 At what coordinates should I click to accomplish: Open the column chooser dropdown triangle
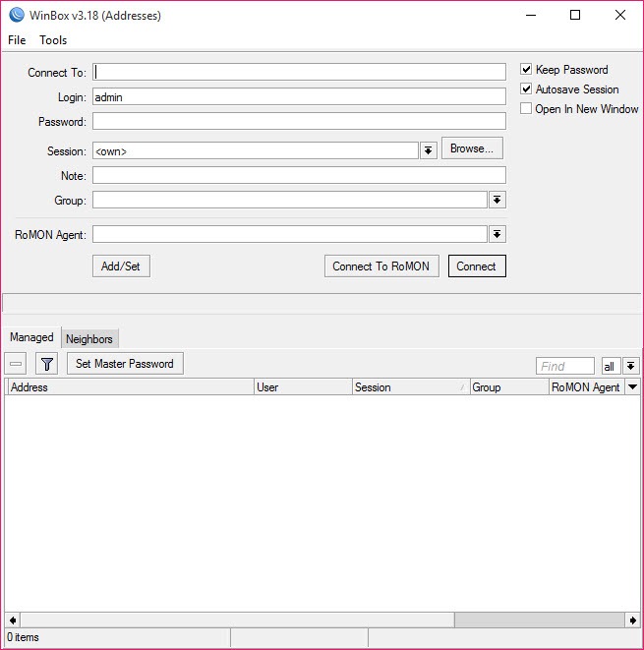[x=632, y=386]
